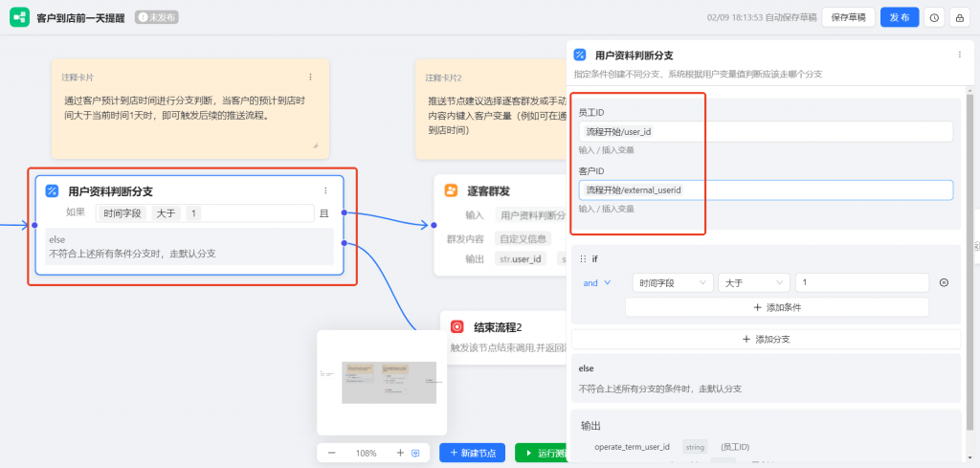
Task: Open the canvas 用户资料判断分支 node three-dot menu
Action: point(325,191)
